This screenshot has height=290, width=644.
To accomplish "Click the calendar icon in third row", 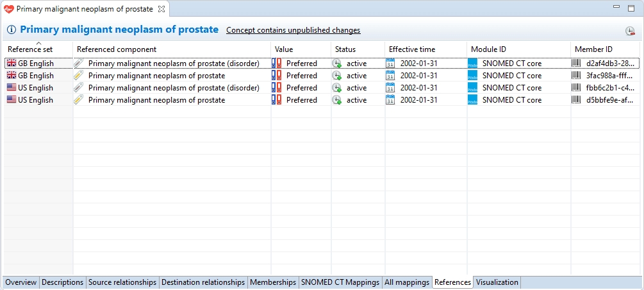I will click(391, 88).
